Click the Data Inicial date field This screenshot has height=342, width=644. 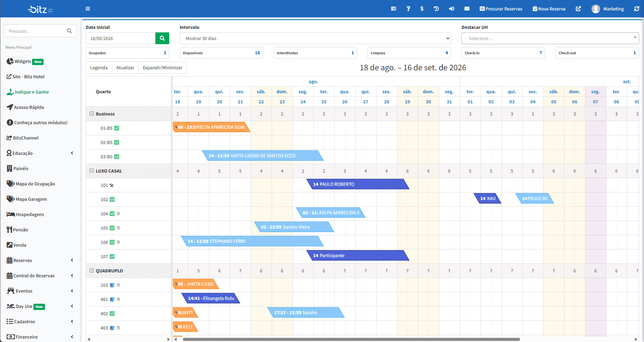(121, 38)
